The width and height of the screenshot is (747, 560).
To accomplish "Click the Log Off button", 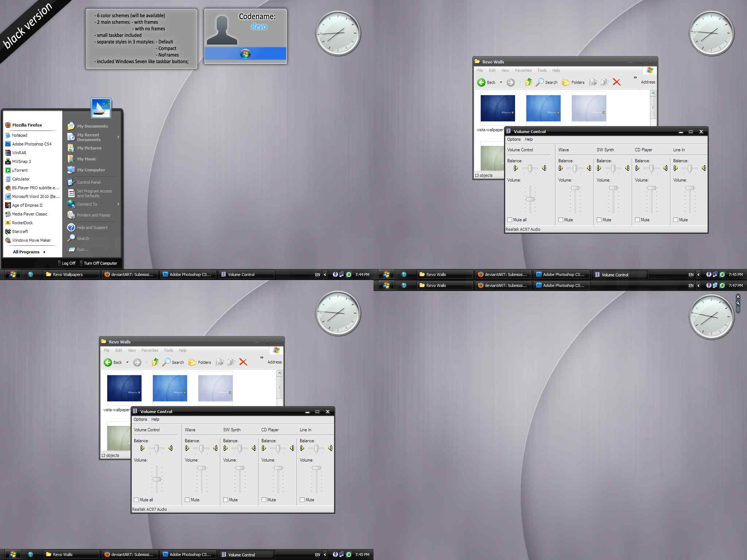I will (x=67, y=263).
